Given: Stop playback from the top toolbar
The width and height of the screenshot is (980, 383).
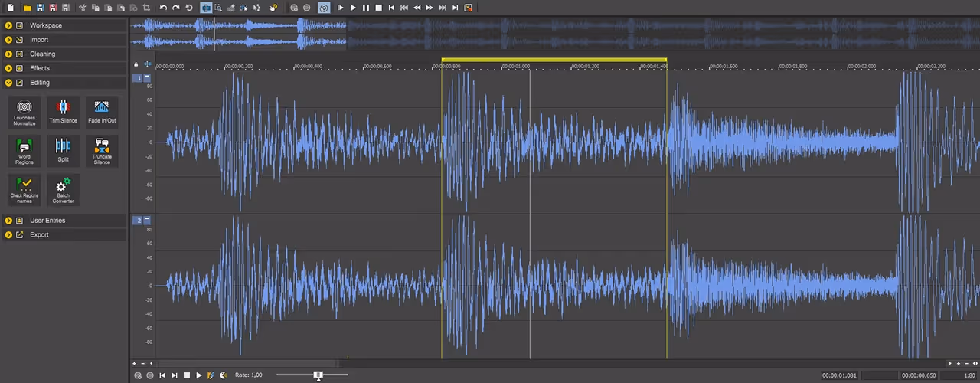Looking at the screenshot, I should 378,8.
